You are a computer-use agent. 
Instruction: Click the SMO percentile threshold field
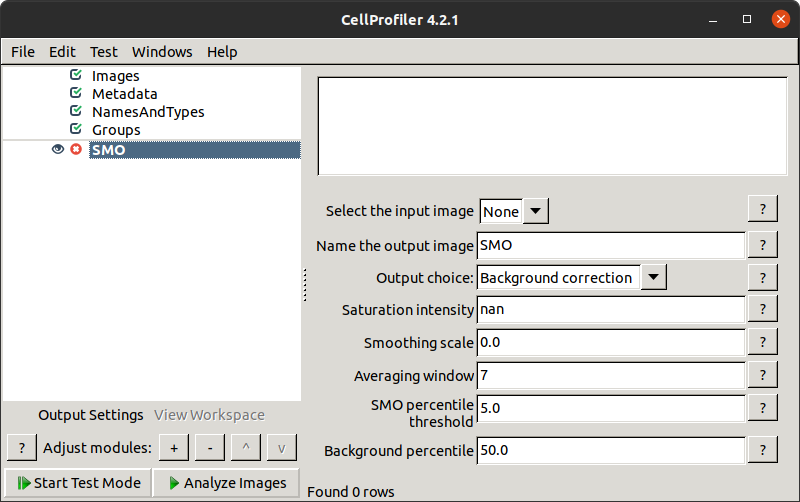(611, 408)
